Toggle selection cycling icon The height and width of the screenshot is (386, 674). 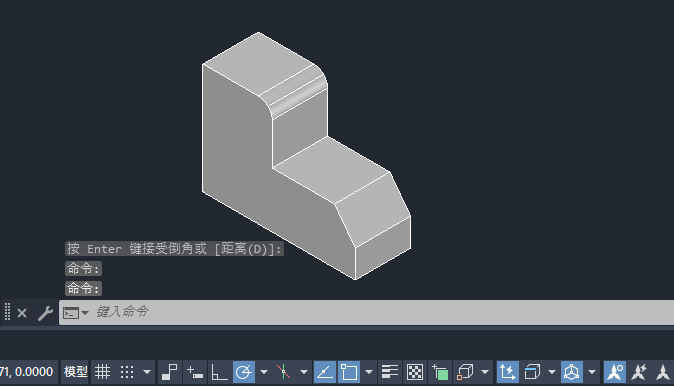(x=440, y=372)
